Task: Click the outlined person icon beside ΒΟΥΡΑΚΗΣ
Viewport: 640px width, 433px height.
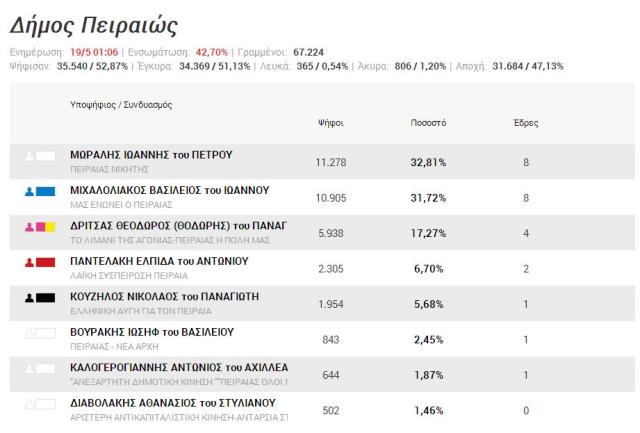Action: click(29, 333)
